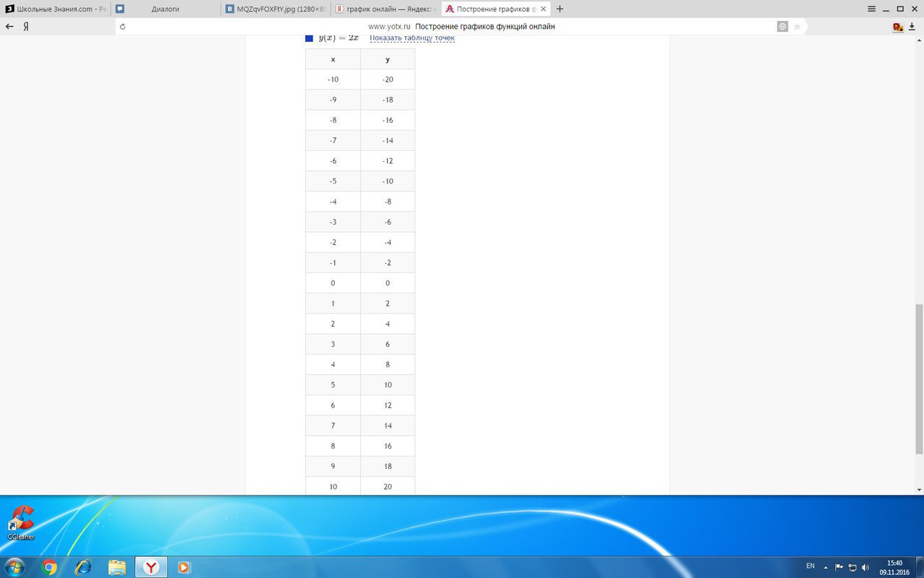Open Yandex home via the Я button
The width and height of the screenshot is (924, 578).
(26, 26)
